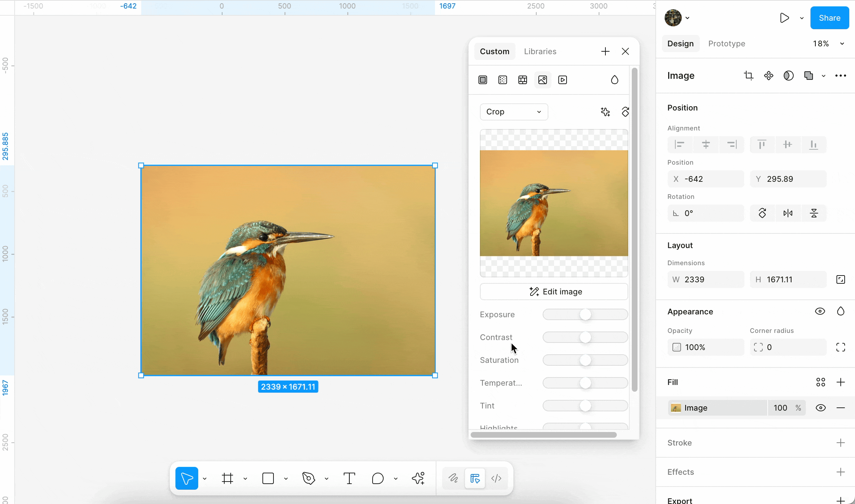Switch to Draw mode
Screen dimensions: 855x504
[453, 478]
